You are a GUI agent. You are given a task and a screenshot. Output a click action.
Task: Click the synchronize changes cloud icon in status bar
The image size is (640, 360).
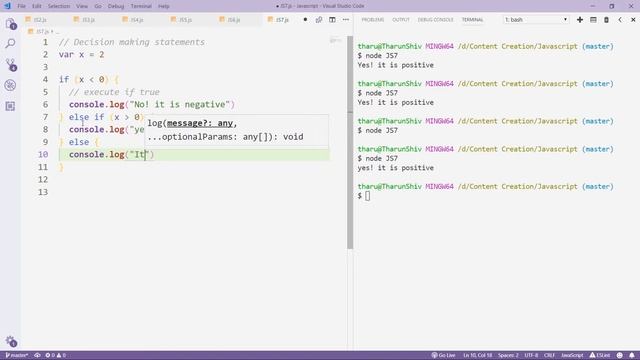tap(37, 355)
